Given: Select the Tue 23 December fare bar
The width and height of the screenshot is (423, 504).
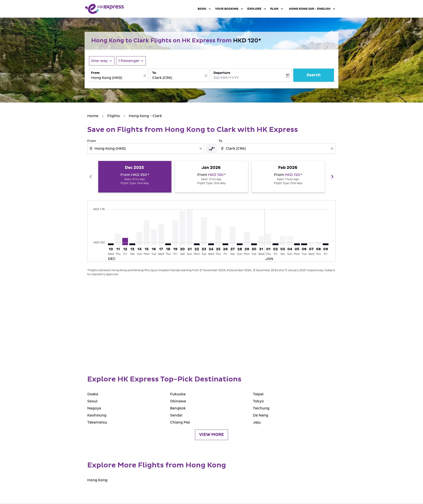Looking at the screenshot, I should point(204,231).
